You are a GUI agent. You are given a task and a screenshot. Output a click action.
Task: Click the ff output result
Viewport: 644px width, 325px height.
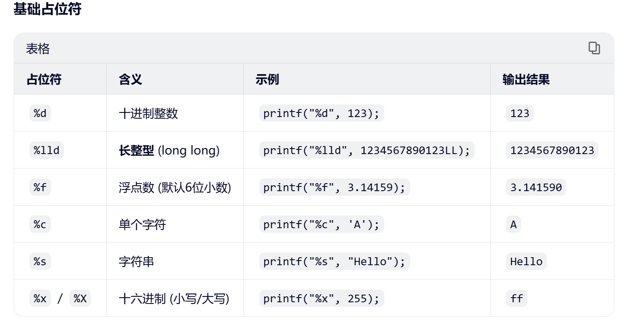tap(516, 298)
